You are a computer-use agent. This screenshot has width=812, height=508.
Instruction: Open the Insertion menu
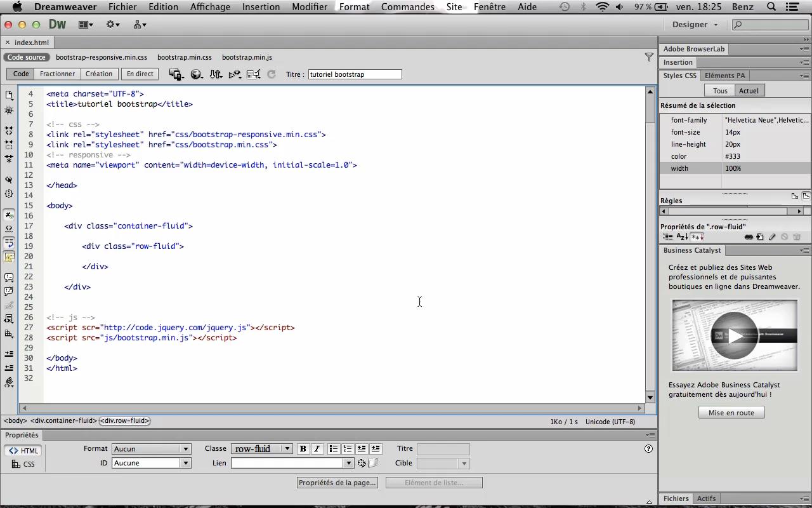[x=261, y=7]
